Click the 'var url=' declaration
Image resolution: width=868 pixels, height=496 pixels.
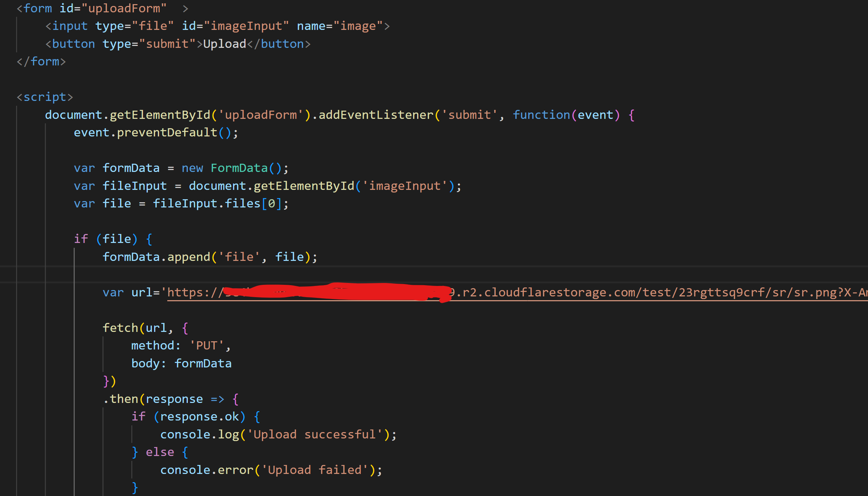coord(131,292)
